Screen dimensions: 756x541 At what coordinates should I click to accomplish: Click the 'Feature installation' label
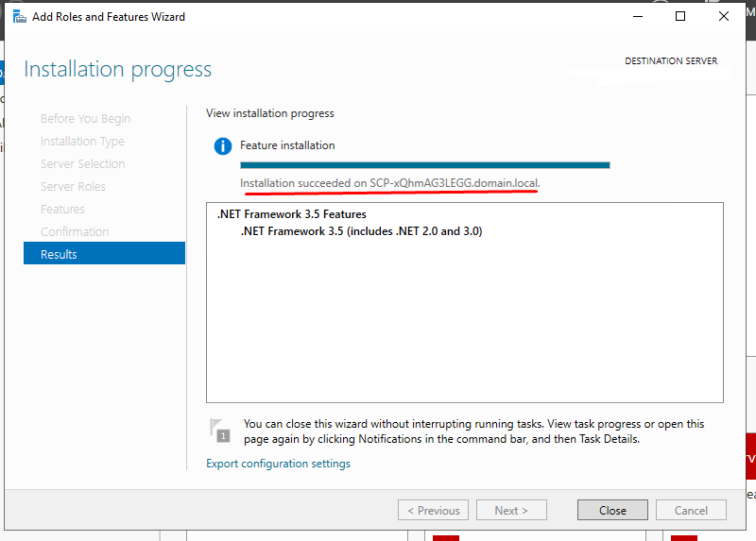pyautogui.click(x=287, y=145)
